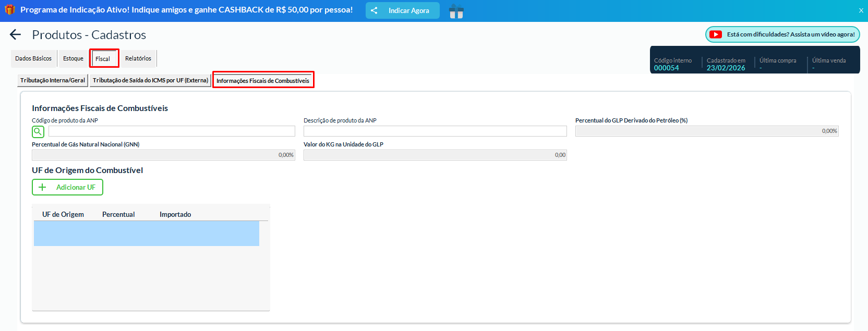
Task: Click the YouTube play icon
Action: (716, 34)
